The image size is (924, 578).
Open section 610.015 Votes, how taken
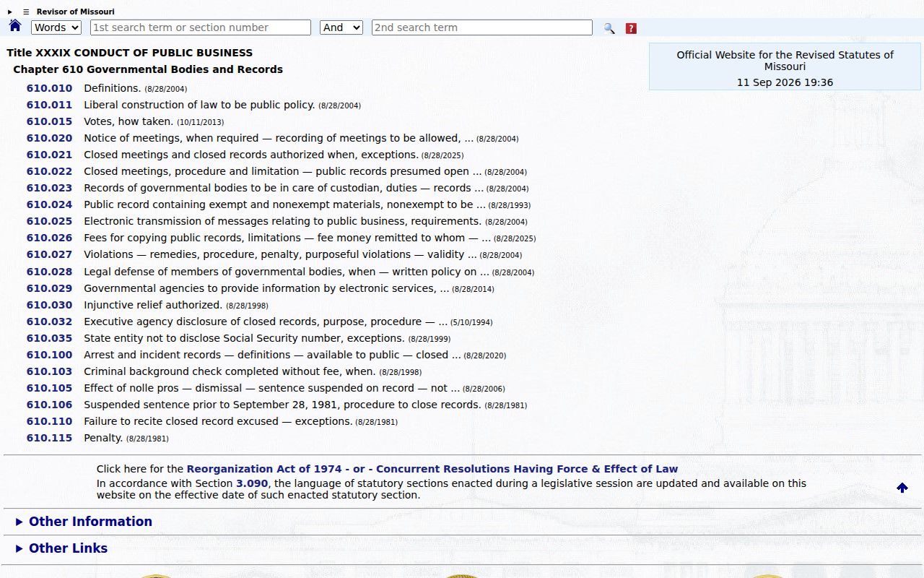pos(49,121)
